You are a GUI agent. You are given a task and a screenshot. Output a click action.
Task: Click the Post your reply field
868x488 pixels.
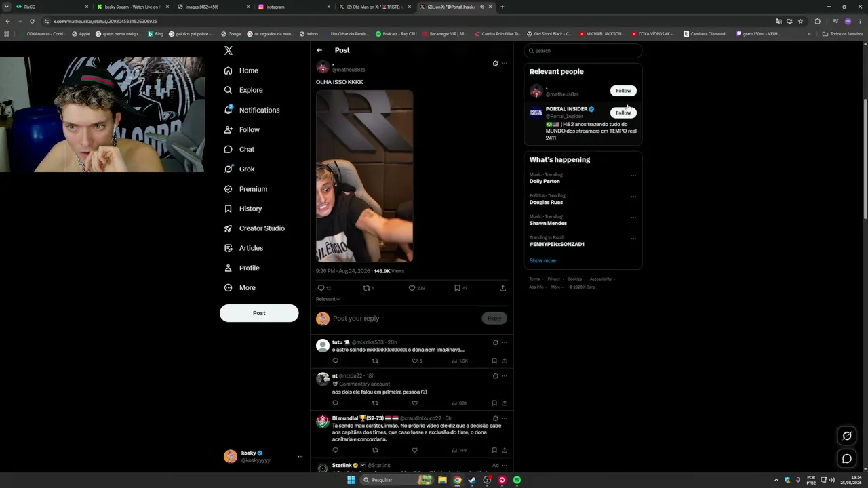tap(404, 319)
